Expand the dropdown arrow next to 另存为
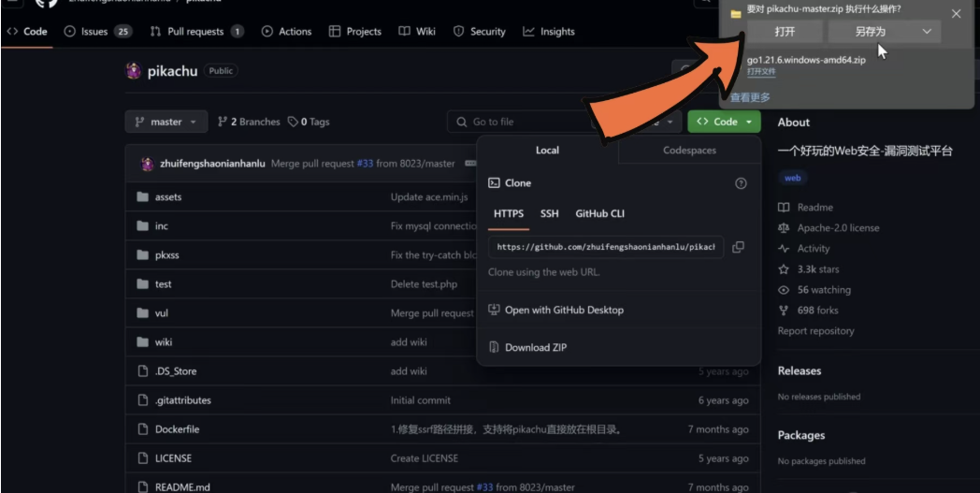 coord(927,32)
